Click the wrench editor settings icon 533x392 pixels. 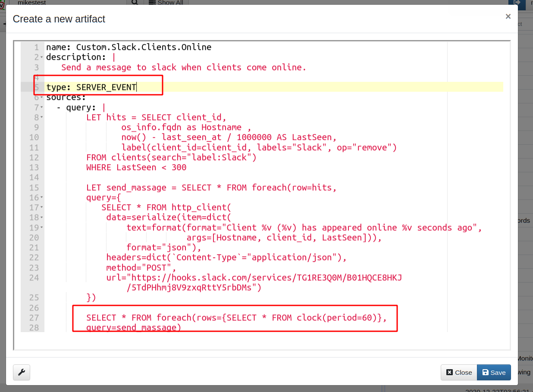tap(22, 372)
